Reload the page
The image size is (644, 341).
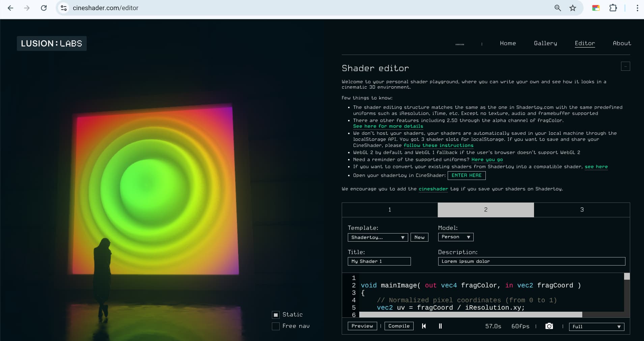[44, 8]
